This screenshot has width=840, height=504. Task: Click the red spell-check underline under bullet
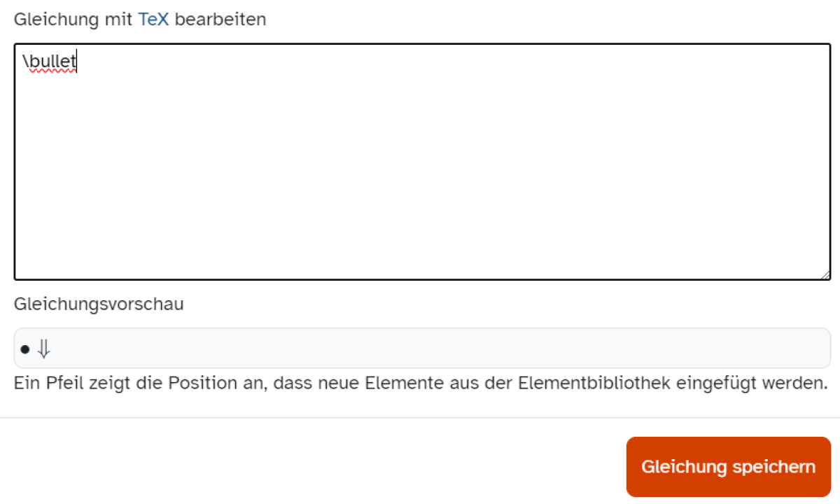point(50,71)
